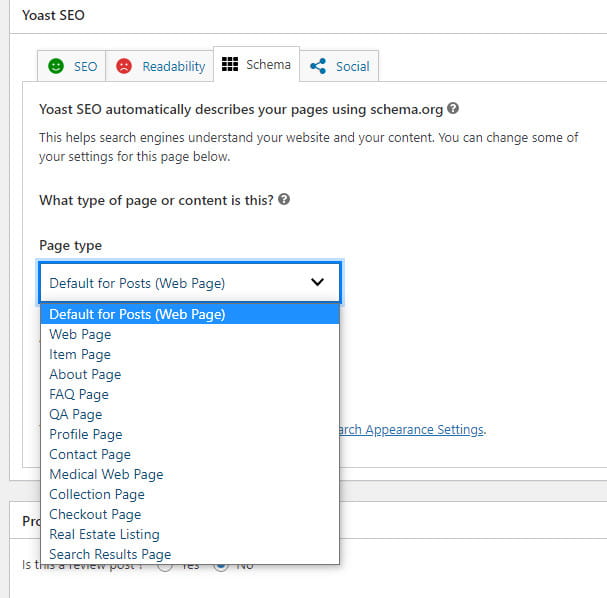This screenshot has height=598, width=607.
Task: Select Real Estate Listing option
Action: pos(190,534)
